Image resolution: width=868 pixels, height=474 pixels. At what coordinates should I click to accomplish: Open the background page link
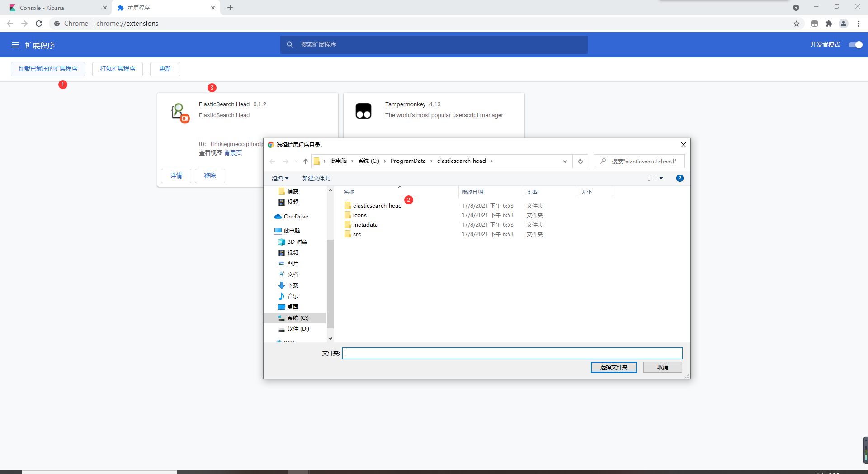pyautogui.click(x=233, y=153)
